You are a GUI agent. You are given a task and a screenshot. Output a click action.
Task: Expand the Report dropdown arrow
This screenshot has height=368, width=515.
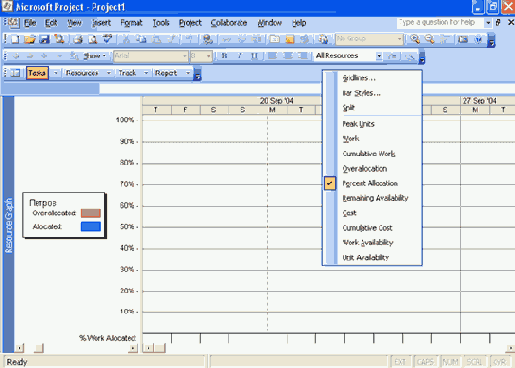(x=188, y=73)
